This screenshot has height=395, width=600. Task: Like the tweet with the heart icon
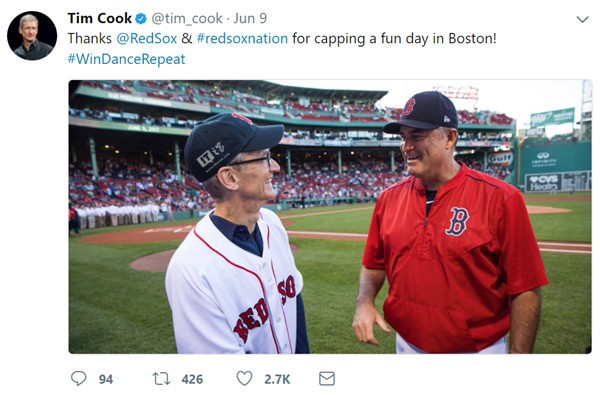pyautogui.click(x=245, y=378)
